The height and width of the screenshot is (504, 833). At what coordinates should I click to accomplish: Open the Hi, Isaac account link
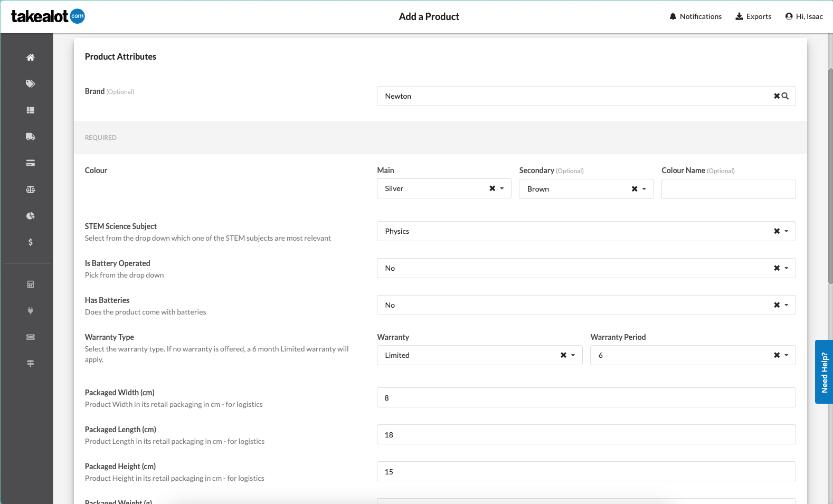pos(804,16)
